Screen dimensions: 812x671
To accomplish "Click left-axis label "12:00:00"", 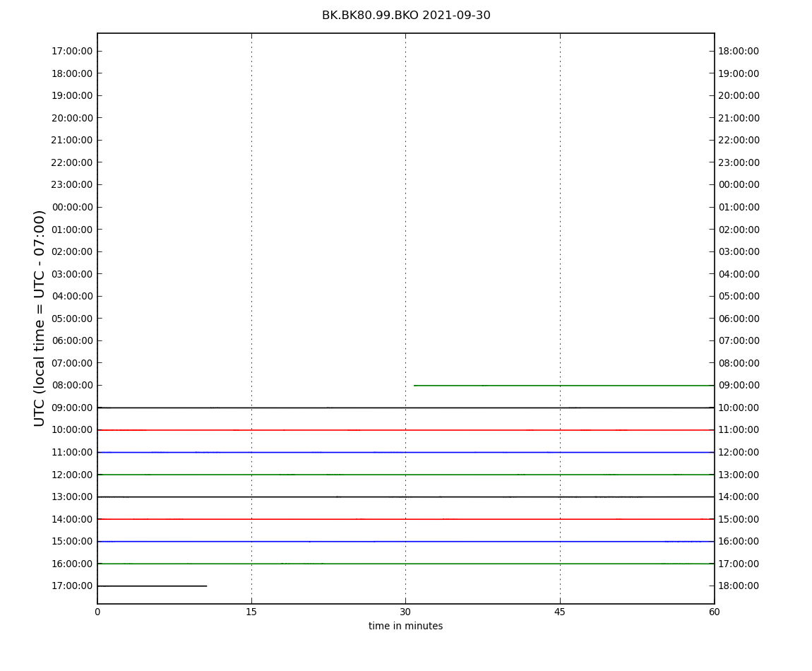I will pyautogui.click(x=72, y=475).
